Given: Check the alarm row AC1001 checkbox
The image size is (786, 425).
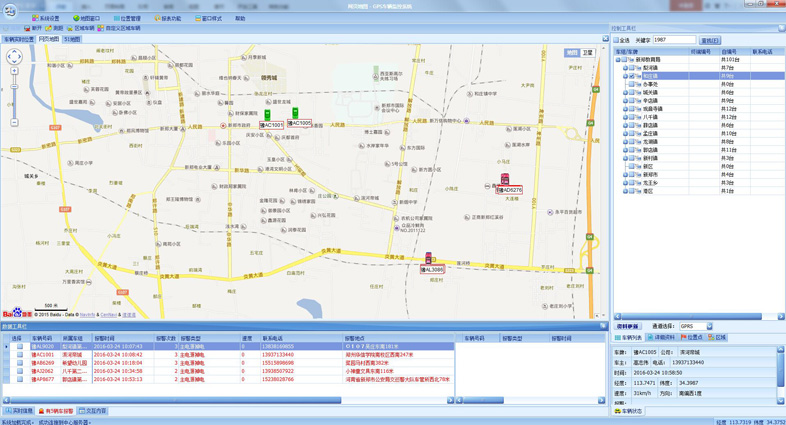Looking at the screenshot, I should tap(19, 355).
